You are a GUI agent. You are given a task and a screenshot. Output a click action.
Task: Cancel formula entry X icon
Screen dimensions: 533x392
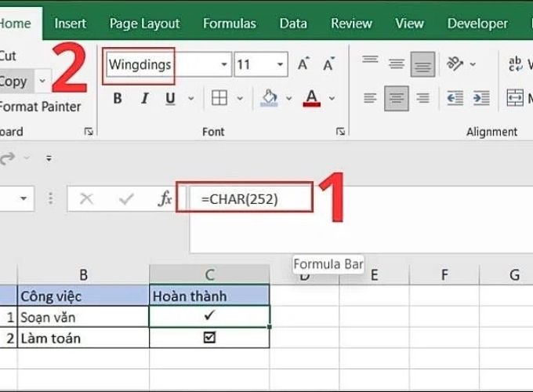(x=86, y=199)
